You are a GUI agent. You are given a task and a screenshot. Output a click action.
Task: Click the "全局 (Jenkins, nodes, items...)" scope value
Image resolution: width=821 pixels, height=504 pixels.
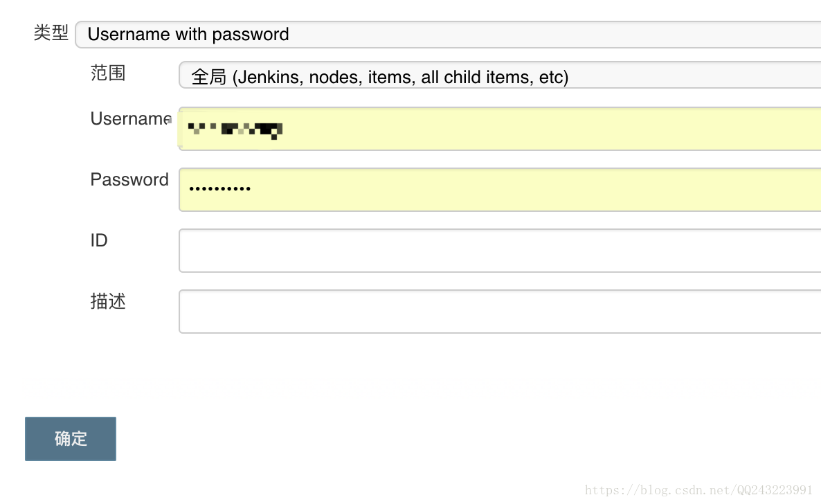tap(379, 77)
